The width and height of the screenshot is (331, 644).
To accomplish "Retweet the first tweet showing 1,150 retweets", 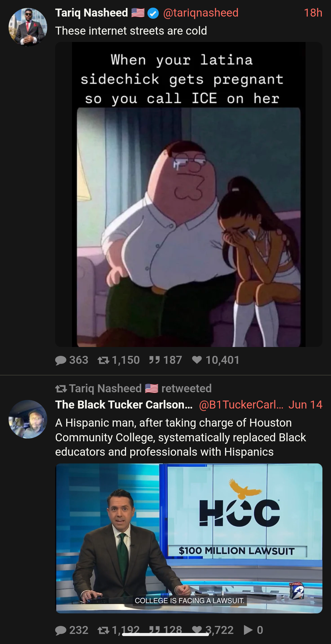I will click(x=103, y=360).
